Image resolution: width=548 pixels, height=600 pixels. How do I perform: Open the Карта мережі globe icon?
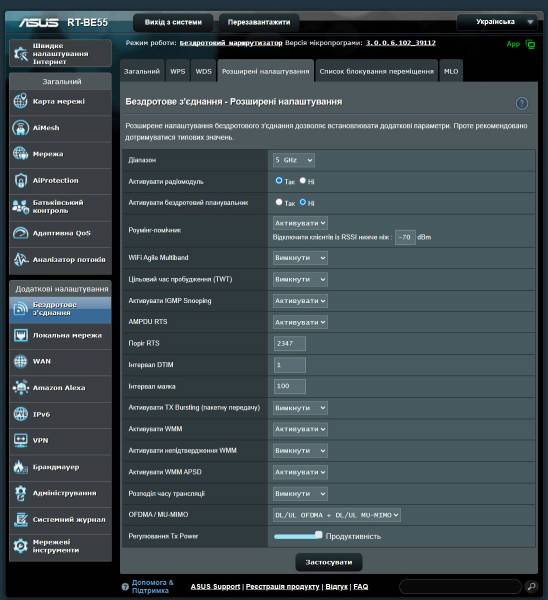[x=20, y=101]
